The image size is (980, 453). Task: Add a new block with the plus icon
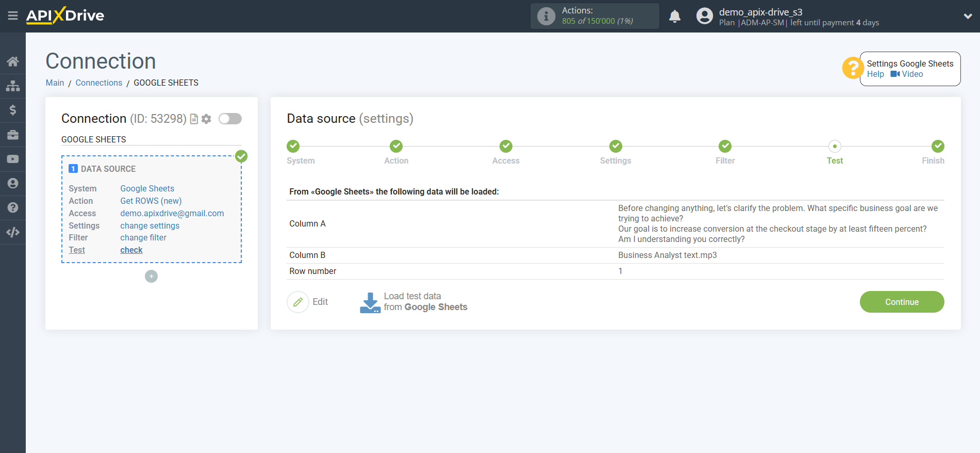(151, 277)
